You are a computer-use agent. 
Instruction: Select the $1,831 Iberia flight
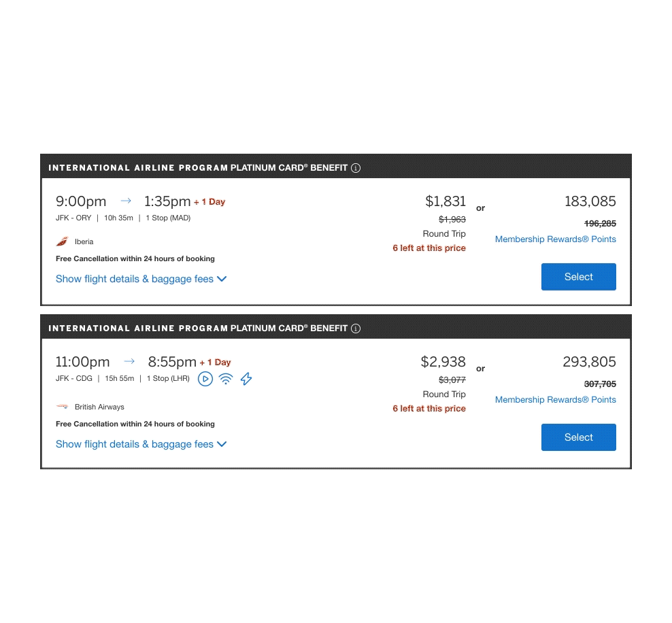point(578,277)
